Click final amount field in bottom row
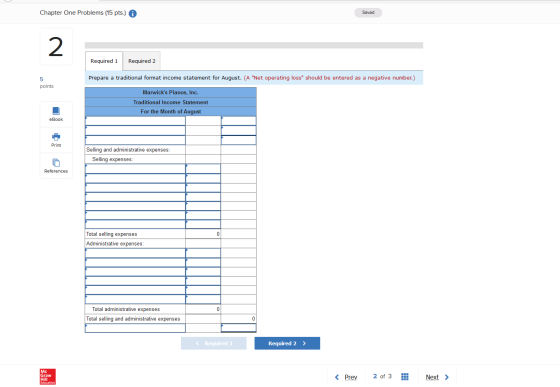 click(x=239, y=328)
